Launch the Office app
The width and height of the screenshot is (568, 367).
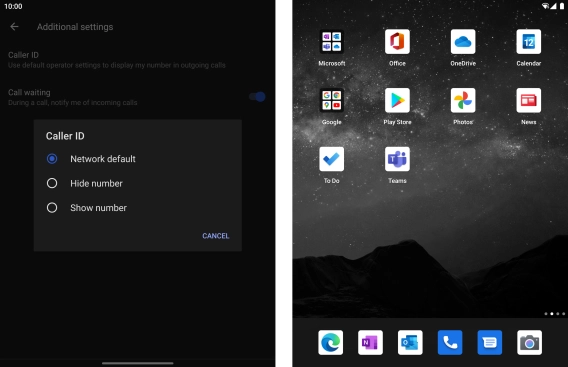(397, 42)
